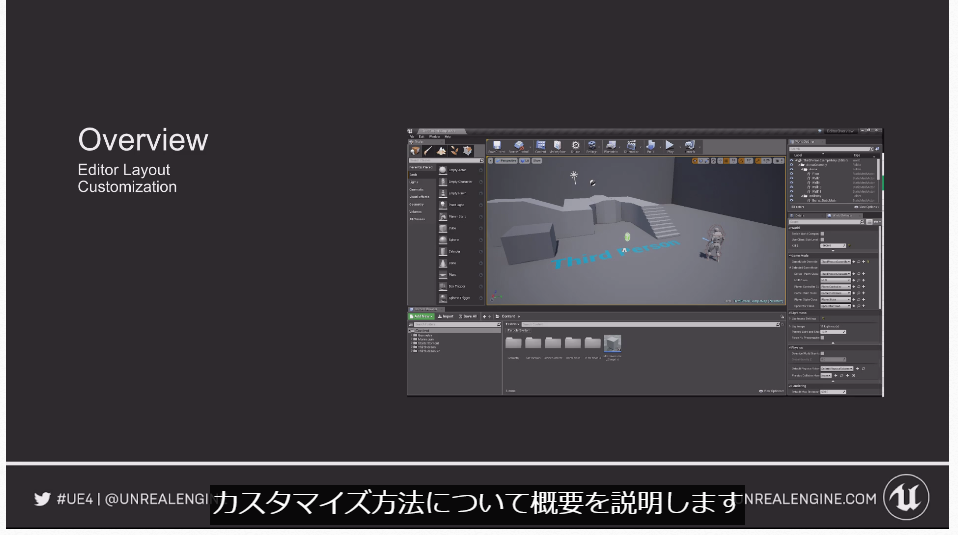Click the Global Gravity Z value field
The image size is (958, 535).
833,359
